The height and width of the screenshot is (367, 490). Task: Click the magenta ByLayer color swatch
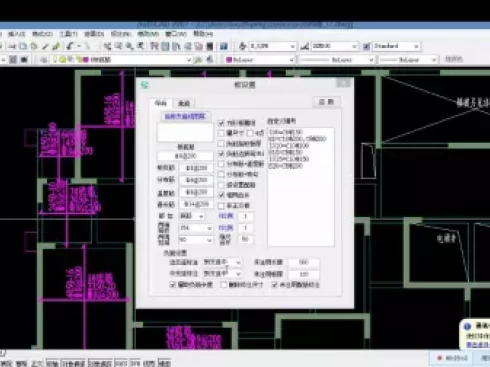tap(229, 60)
